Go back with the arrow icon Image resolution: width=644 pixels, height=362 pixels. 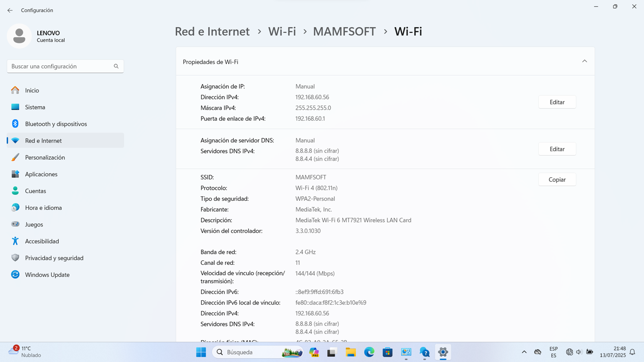(x=10, y=10)
